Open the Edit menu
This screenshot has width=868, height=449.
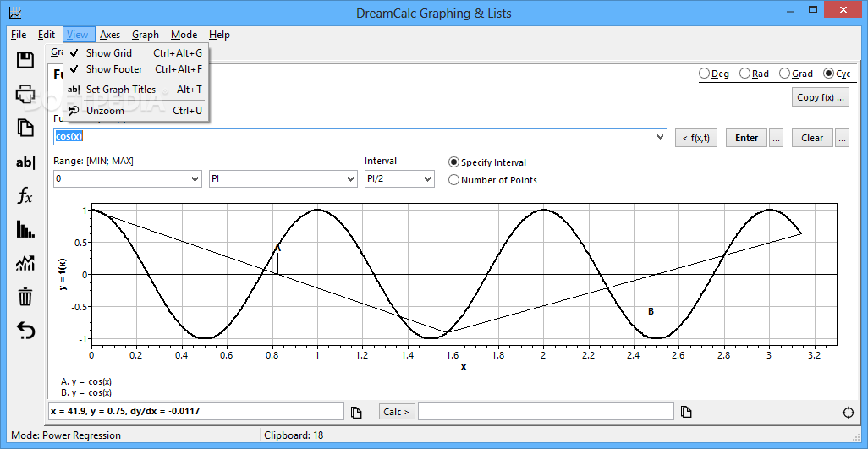point(47,35)
